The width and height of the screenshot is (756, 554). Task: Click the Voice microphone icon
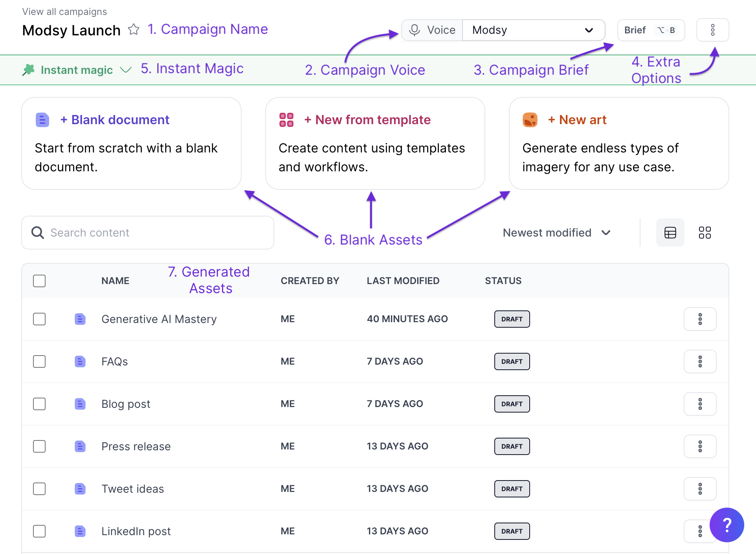pyautogui.click(x=415, y=30)
